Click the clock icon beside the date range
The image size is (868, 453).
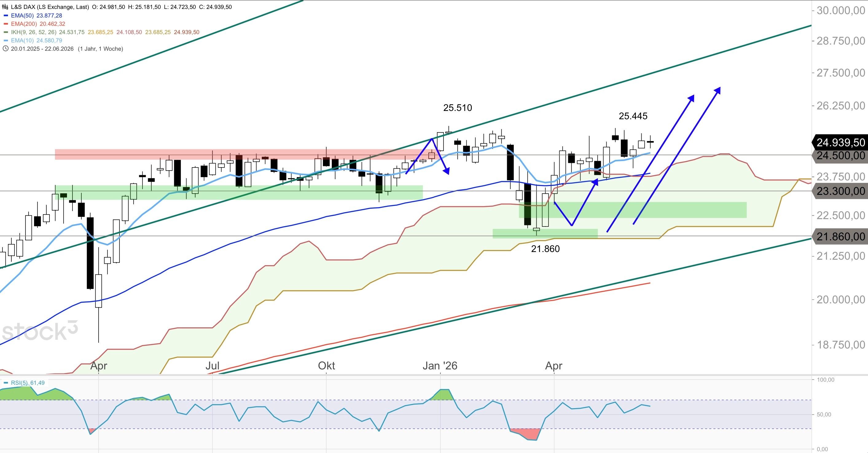6,49
